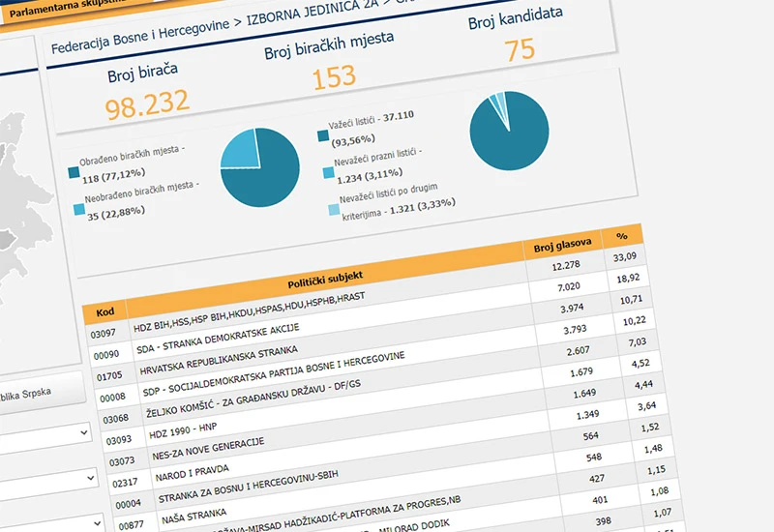Click Federacija Bosne i Hercegovine breadcrumb link
The height and width of the screenshot is (532, 774).
pyautogui.click(x=140, y=36)
